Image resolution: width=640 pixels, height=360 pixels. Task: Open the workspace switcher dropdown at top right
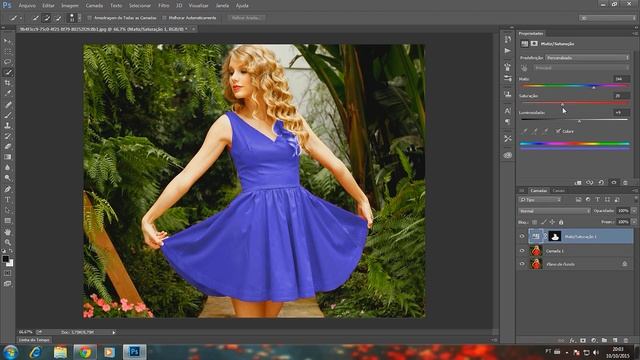pyautogui.click(x=607, y=18)
